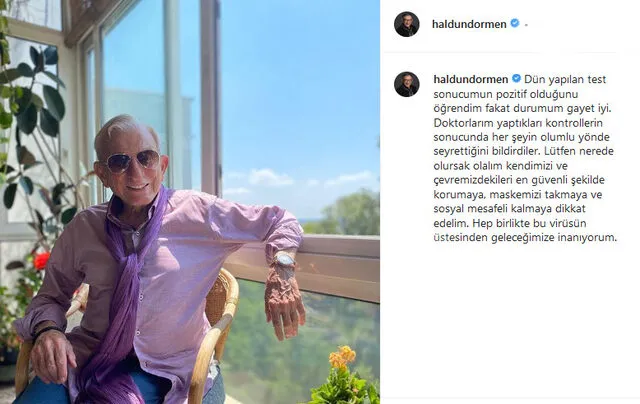
Task: Click the final caption line ending 'inanıyorum'
Action: pos(525,237)
